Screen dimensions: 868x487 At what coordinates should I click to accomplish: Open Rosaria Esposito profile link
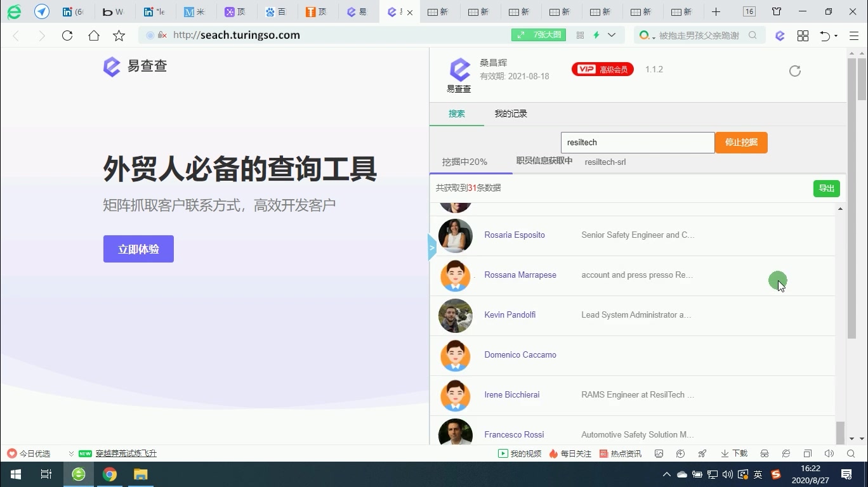pos(515,235)
